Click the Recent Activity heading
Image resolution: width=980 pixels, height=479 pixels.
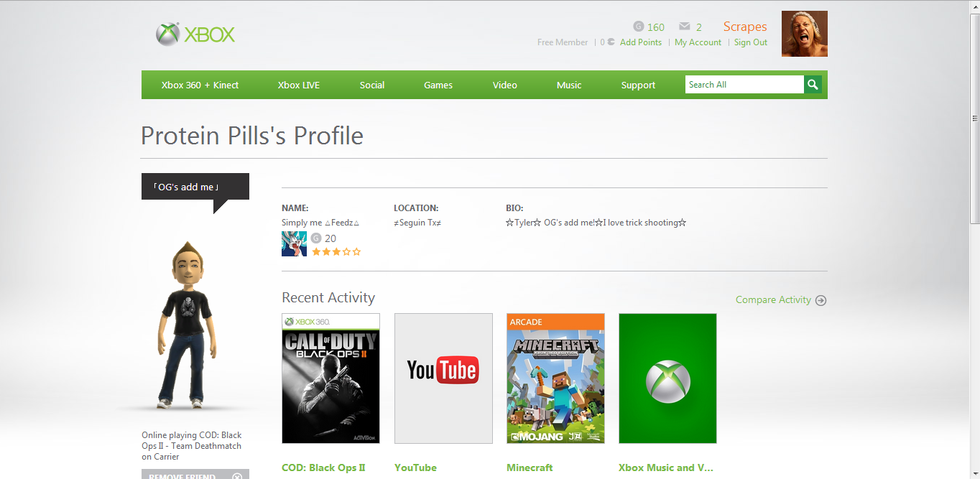[328, 297]
